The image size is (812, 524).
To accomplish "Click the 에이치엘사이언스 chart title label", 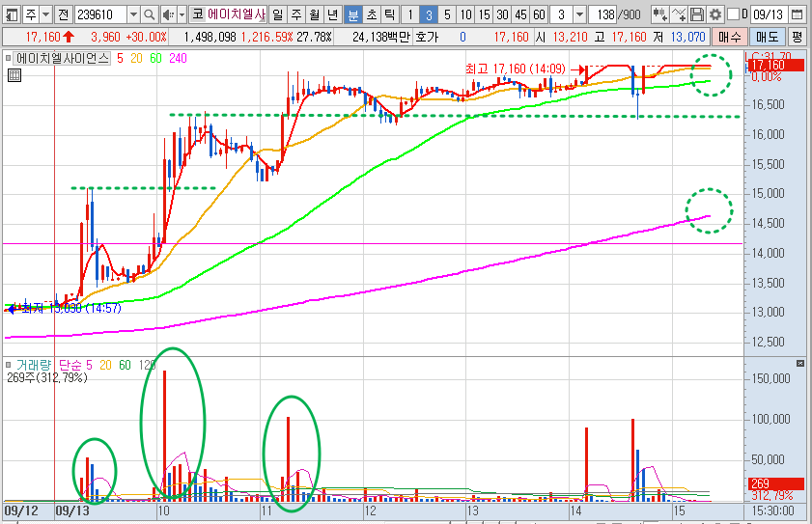I will click(x=62, y=59).
